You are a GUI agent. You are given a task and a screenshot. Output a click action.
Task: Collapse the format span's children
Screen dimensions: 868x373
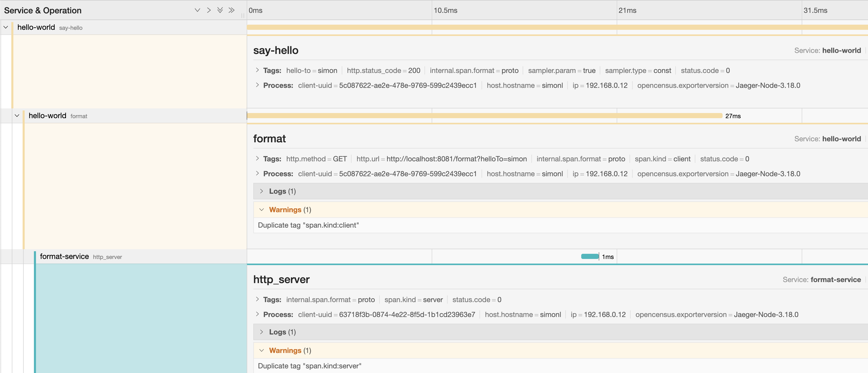coord(17,116)
